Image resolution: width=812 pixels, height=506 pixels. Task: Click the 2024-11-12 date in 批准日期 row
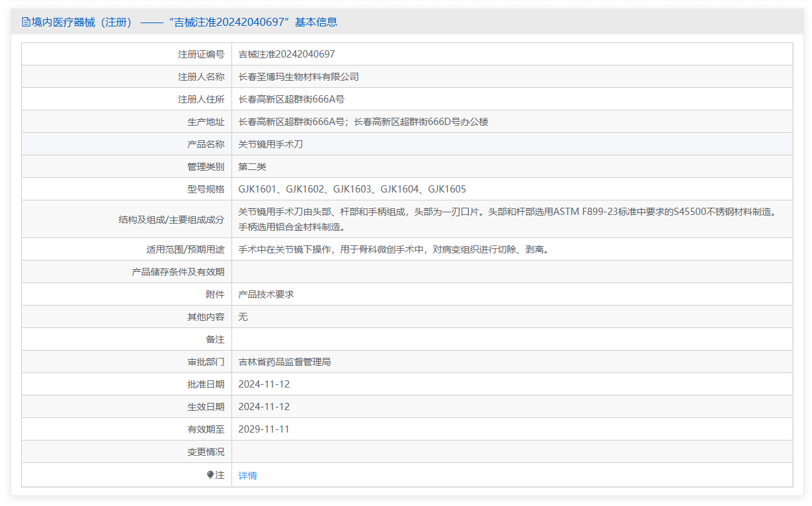pyautogui.click(x=264, y=385)
